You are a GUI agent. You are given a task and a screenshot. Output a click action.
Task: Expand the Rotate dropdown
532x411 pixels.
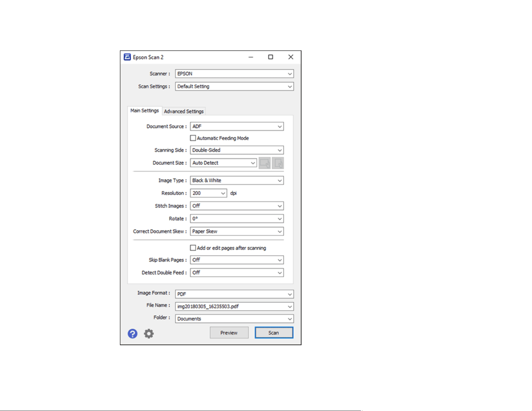pyautogui.click(x=237, y=219)
